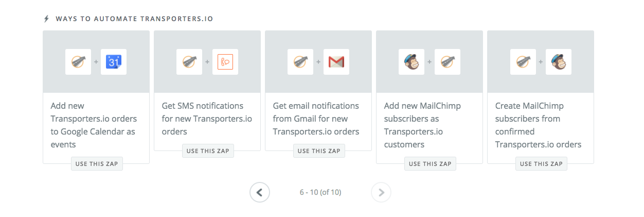The image size is (644, 217).
Task: Click the MailChimp monkey icon in fifth card
Action: tap(558, 62)
